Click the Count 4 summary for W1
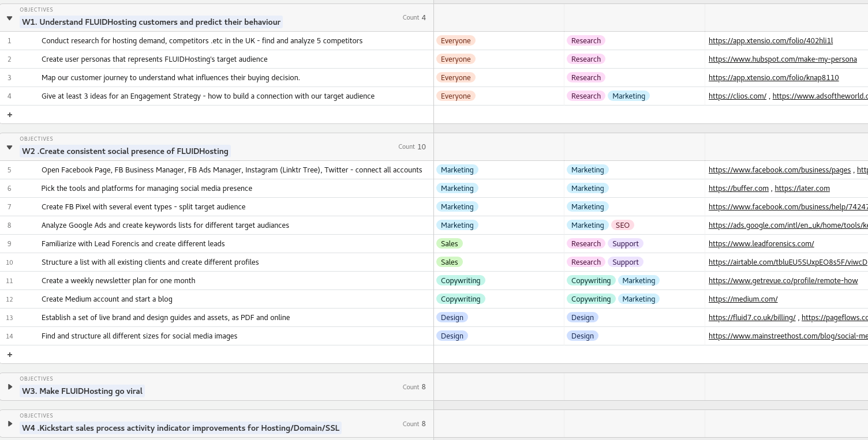Viewport: 868px width, 440px height. click(414, 17)
